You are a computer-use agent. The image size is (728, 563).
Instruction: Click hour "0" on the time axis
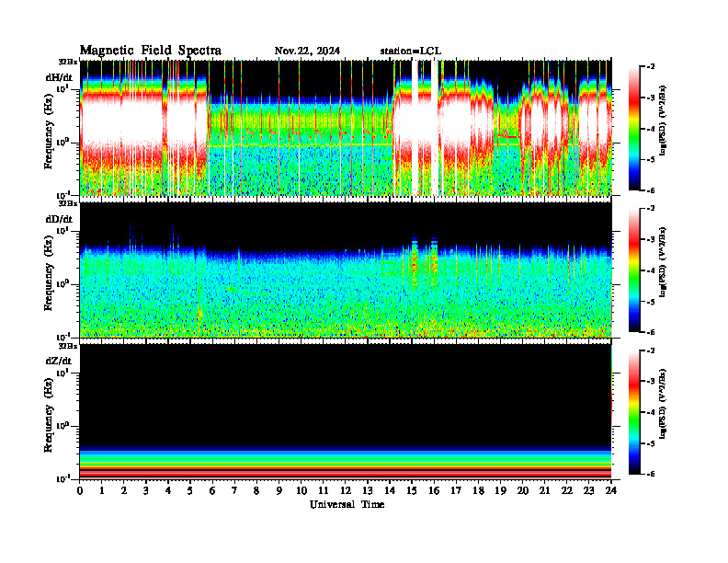(80, 490)
